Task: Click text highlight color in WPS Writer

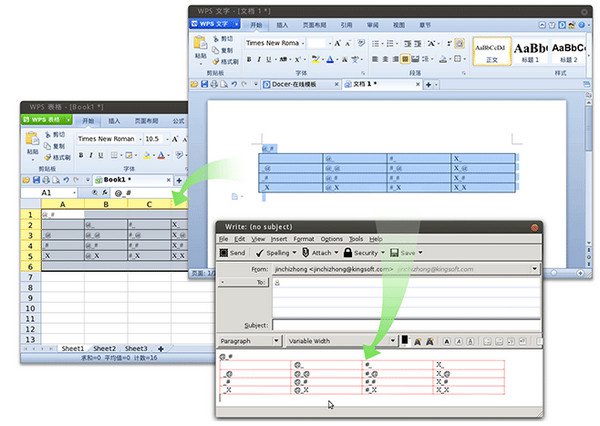Action: pos(315,59)
